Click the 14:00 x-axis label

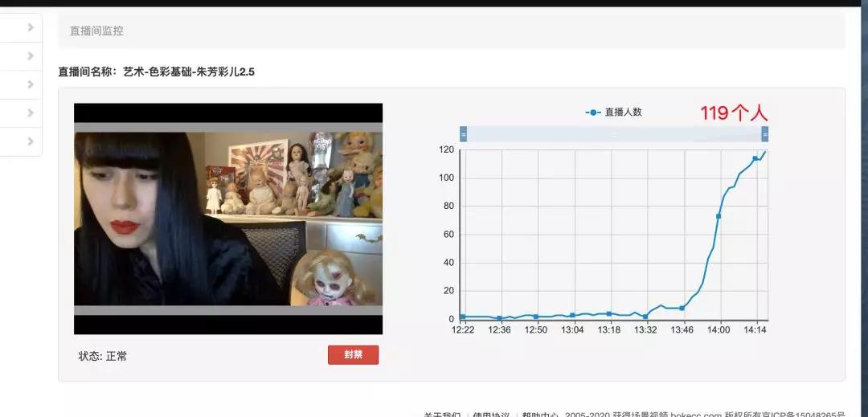click(x=719, y=330)
